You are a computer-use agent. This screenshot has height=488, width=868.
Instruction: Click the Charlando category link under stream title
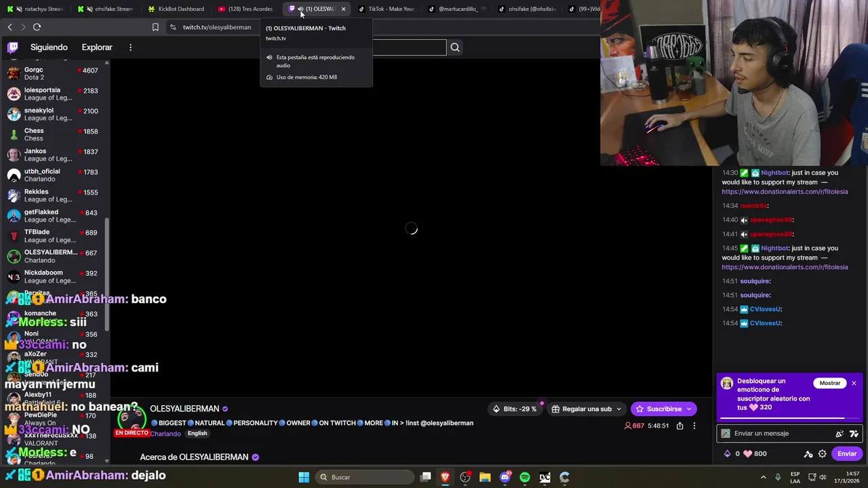click(x=165, y=434)
